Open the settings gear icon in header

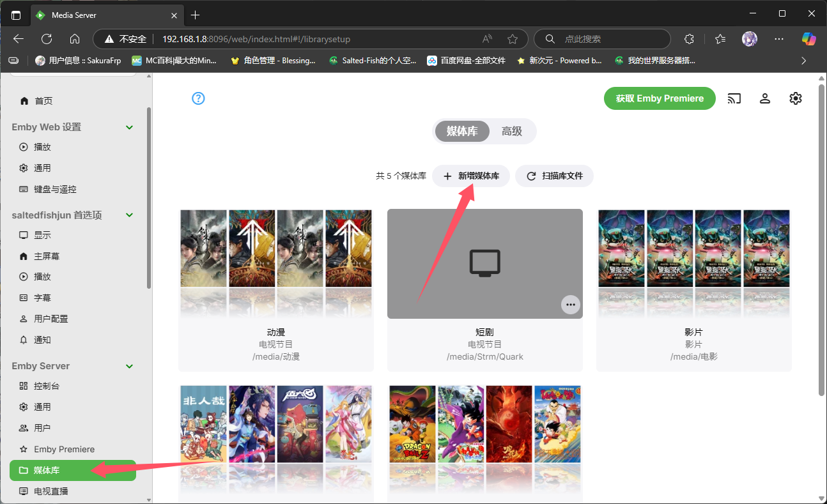[795, 98]
